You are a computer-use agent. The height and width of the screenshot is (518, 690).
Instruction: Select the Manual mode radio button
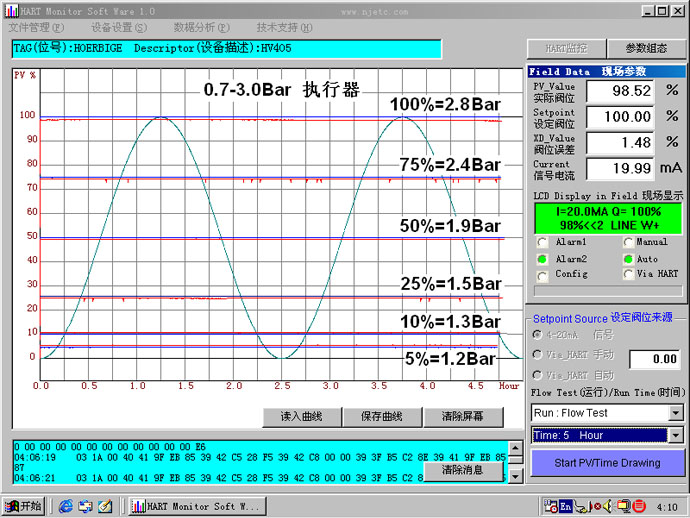click(628, 242)
